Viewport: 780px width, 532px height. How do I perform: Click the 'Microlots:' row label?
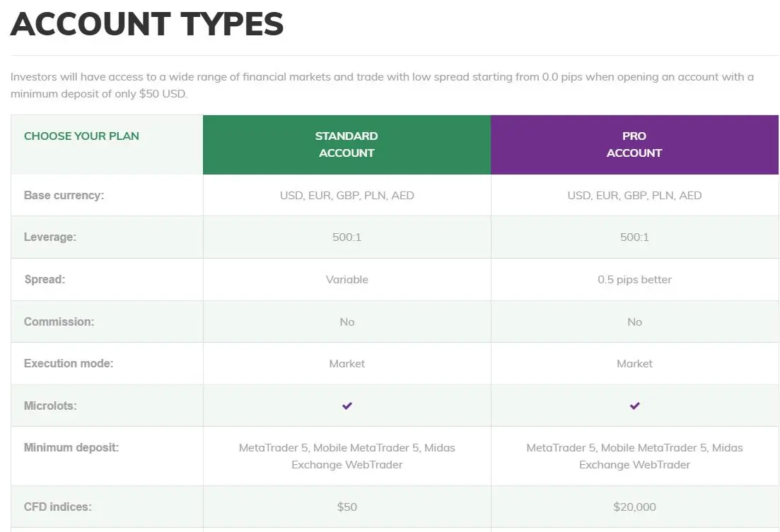50,406
